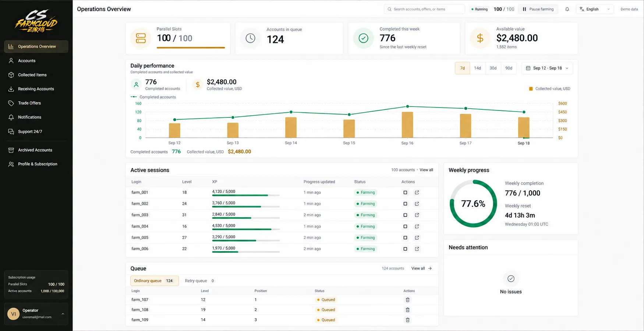Image resolution: width=644 pixels, height=331 pixels.
Task: Open the Sep 12 - Sep 18 date picker
Action: 547,68
